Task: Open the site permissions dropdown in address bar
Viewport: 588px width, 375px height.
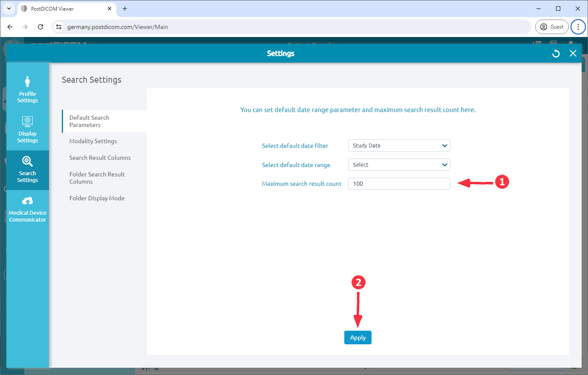Action: pyautogui.click(x=58, y=26)
